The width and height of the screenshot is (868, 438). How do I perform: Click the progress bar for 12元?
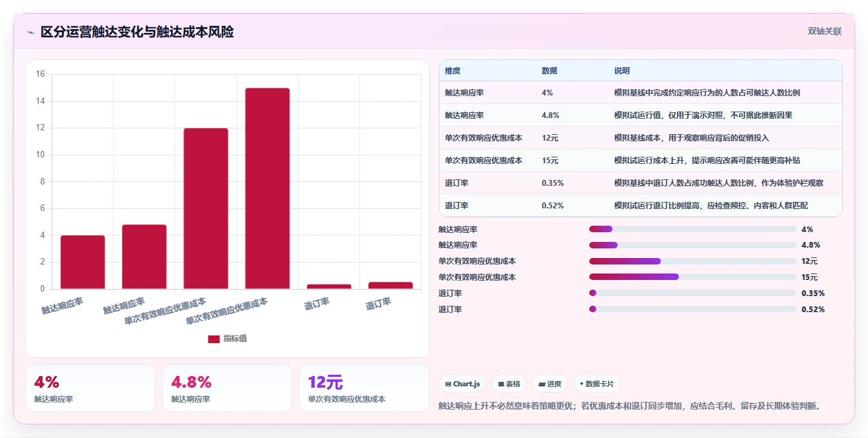click(692, 261)
